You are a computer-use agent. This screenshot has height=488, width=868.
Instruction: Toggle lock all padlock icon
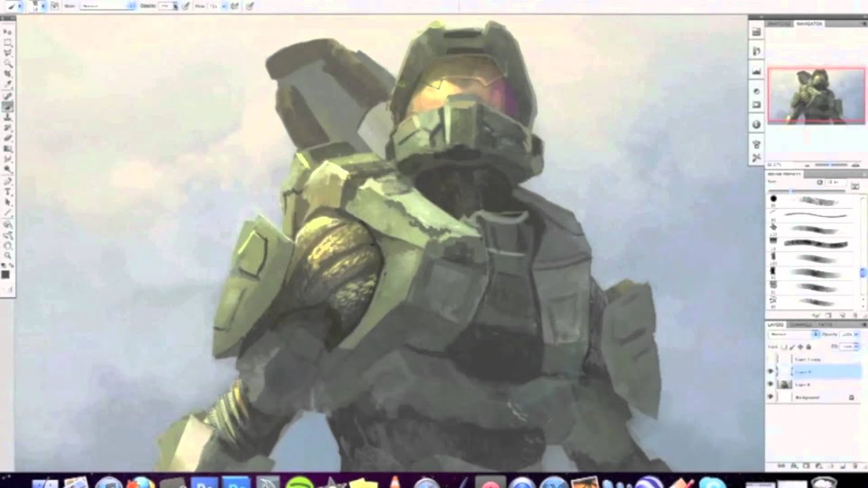pyautogui.click(x=809, y=347)
